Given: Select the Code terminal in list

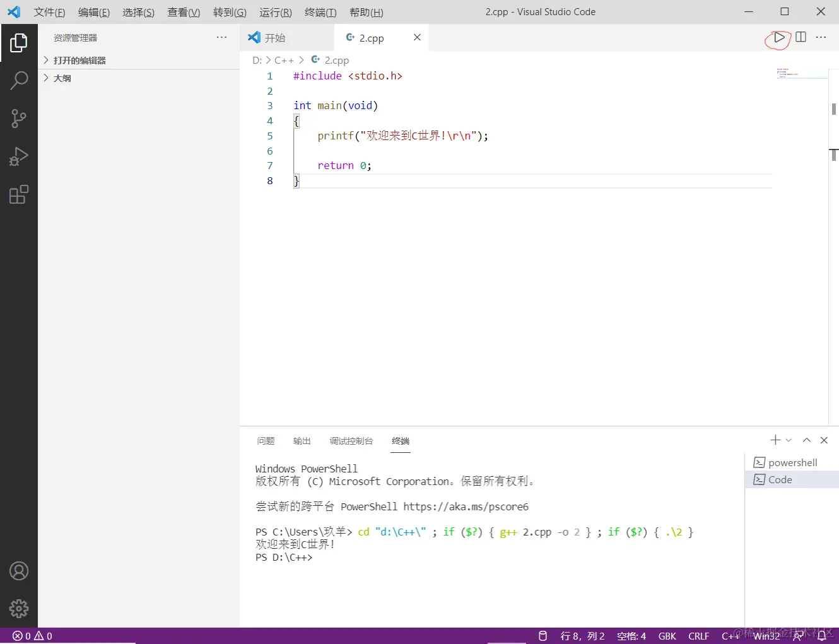Looking at the screenshot, I should 792,479.
